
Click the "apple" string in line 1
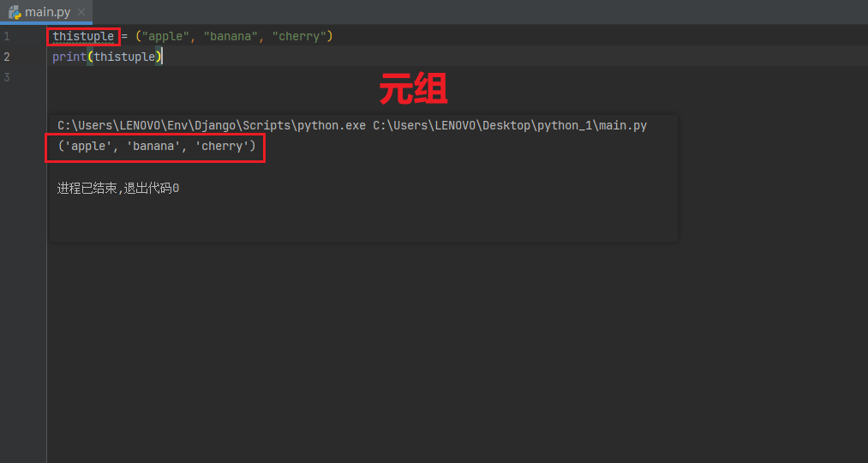tap(166, 37)
